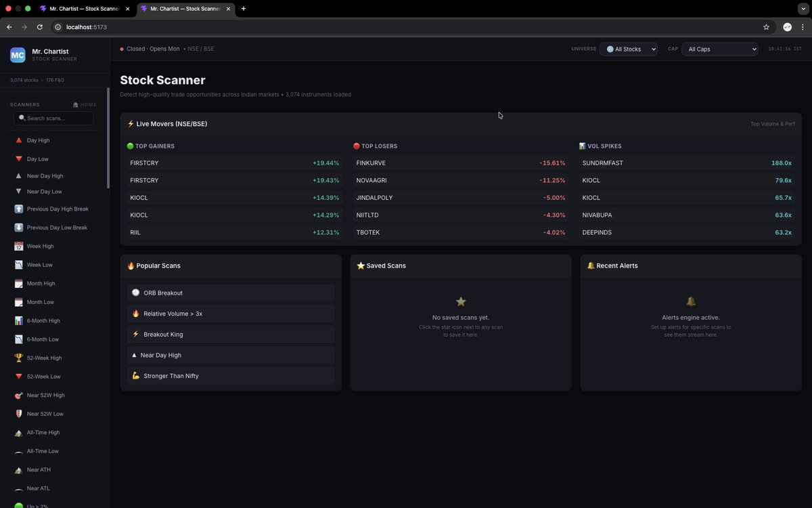The width and height of the screenshot is (812, 508).
Task: Click the MC logo icon in sidebar
Action: click(18, 55)
